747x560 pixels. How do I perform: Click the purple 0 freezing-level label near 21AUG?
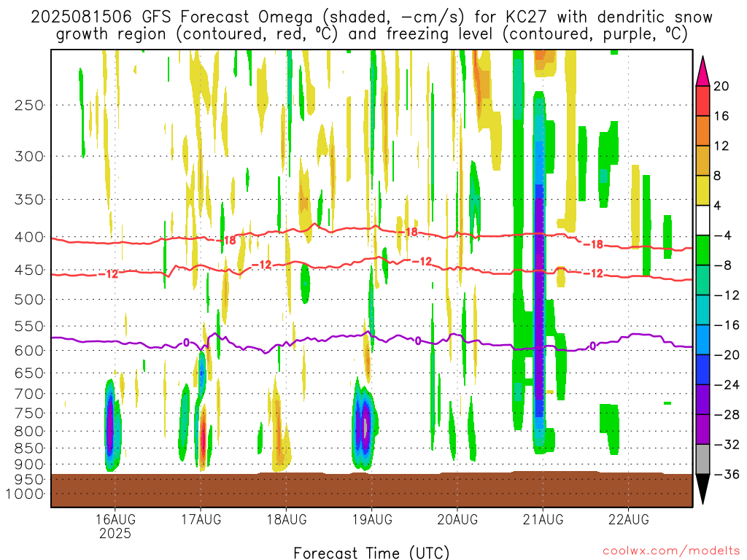(x=592, y=346)
